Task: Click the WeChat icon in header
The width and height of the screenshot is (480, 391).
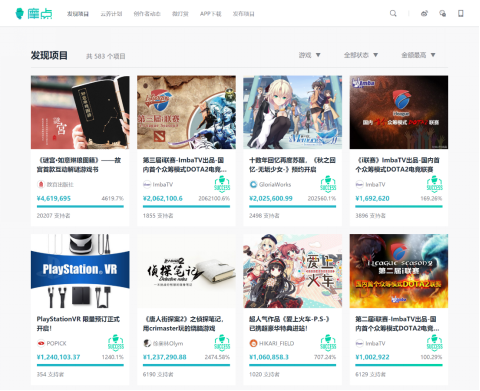Action: click(x=443, y=14)
